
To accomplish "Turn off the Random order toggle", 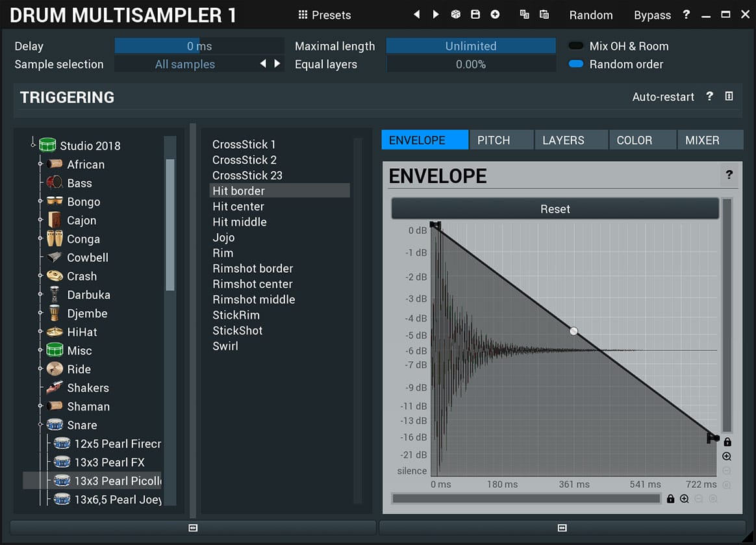I will 575,64.
